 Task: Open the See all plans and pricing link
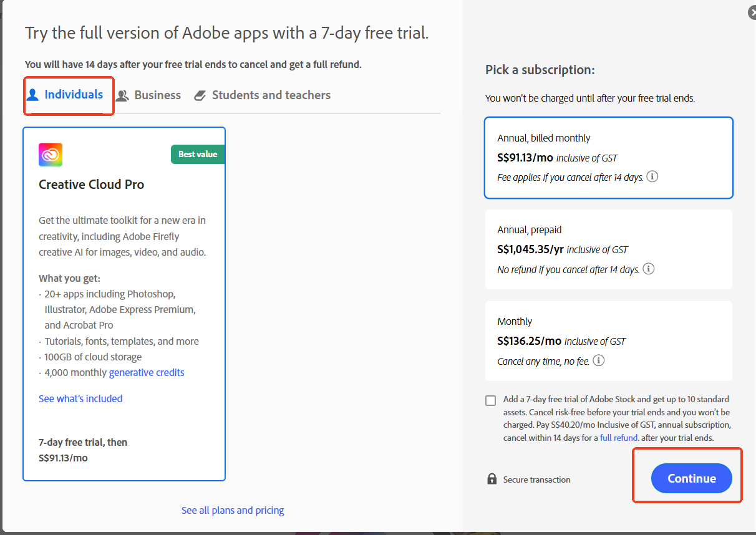click(x=233, y=510)
